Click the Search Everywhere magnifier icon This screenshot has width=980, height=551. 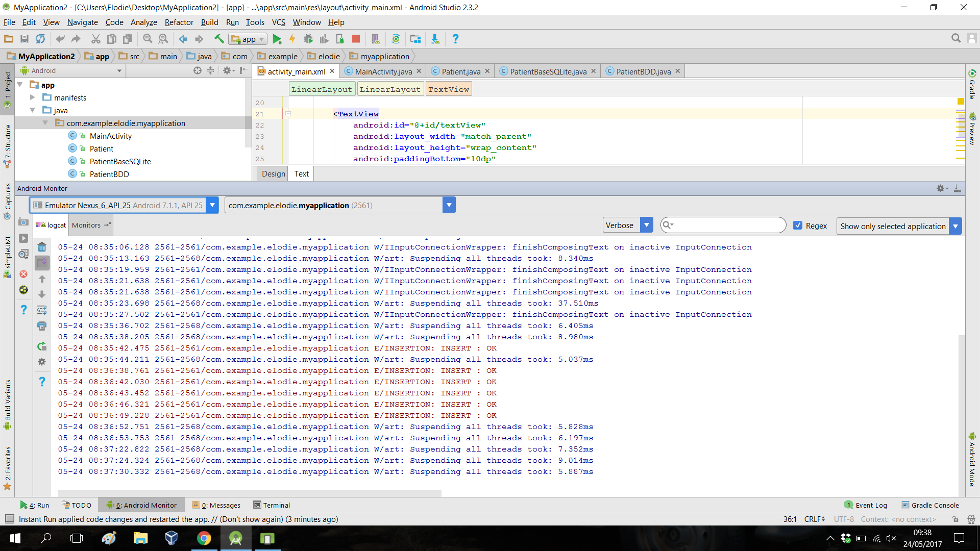coord(956,38)
